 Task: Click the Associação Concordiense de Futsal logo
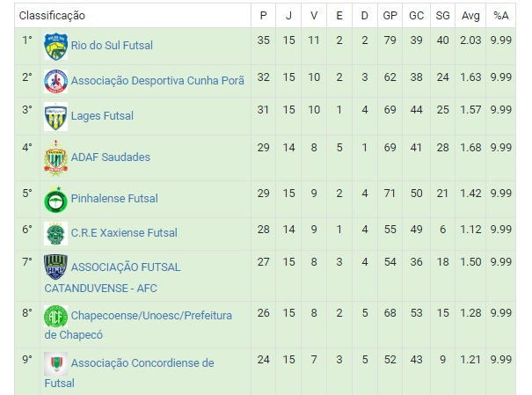click(55, 363)
